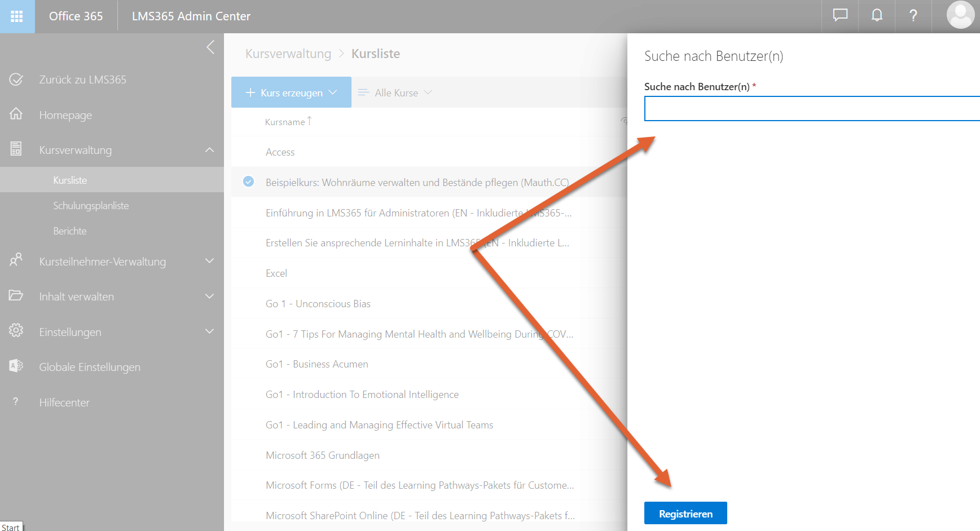Open the Alle Kurse view dropdown

coord(396,92)
